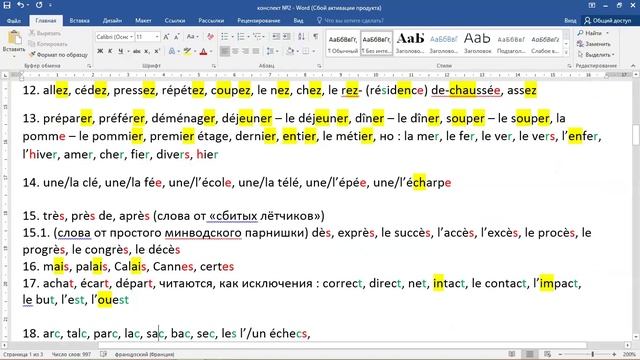Image resolution: width=640 pixels, height=360 pixels.
Task: Click the Format Painter (Формат по образцу) button
Action: click(58, 54)
